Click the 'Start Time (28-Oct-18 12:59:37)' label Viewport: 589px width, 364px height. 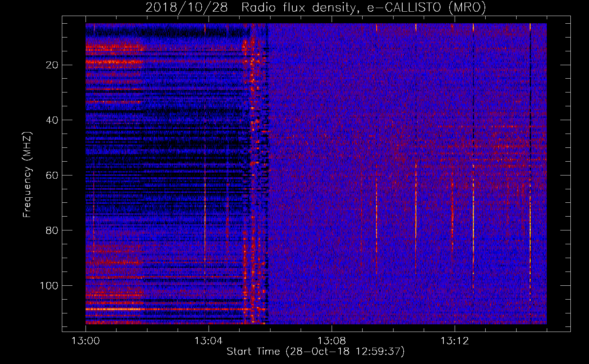coord(316,352)
